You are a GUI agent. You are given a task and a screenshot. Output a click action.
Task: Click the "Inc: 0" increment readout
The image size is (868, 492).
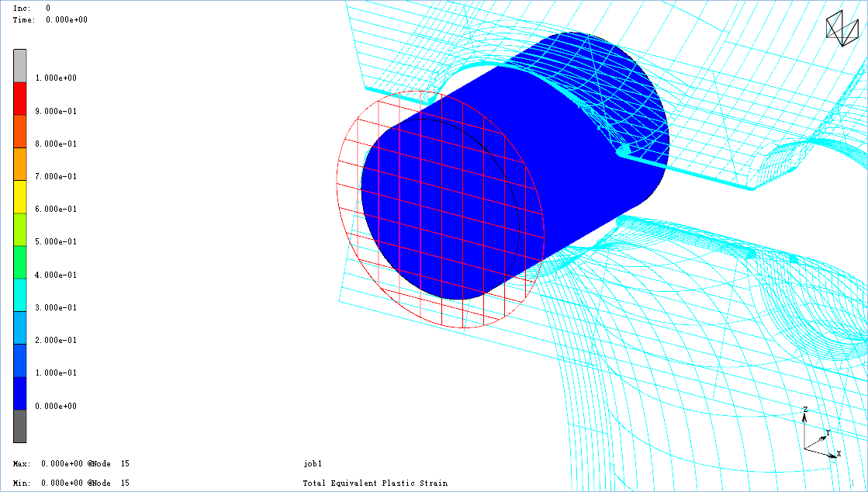point(32,9)
